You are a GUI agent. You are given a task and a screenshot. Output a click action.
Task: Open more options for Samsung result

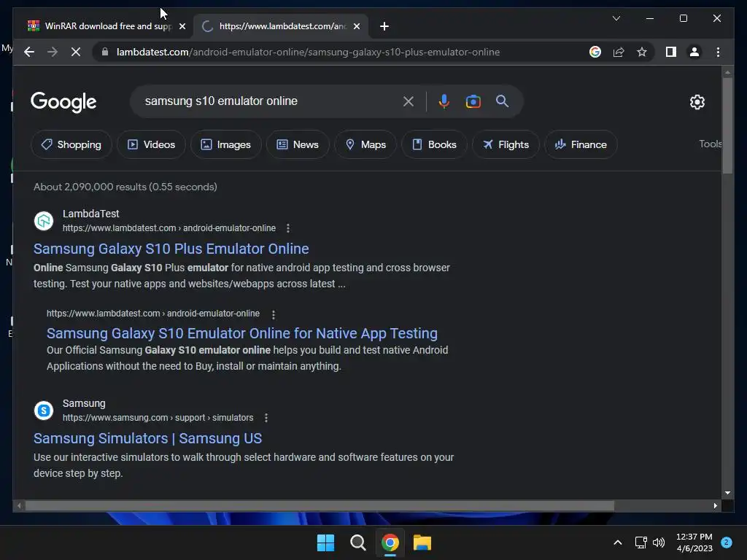[x=266, y=418]
